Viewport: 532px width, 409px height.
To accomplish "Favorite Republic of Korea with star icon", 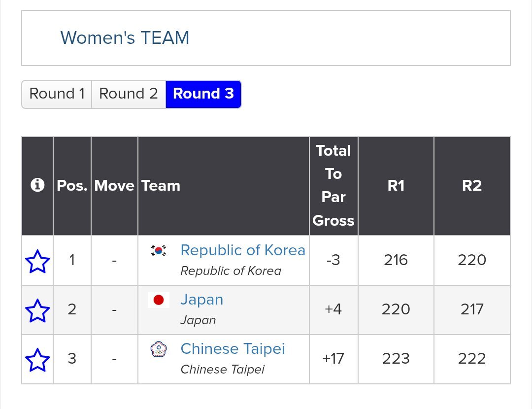I will (x=37, y=261).
